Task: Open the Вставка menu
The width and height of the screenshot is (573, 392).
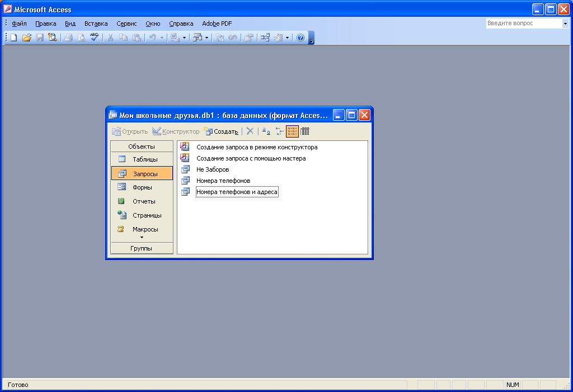Action: 96,23
